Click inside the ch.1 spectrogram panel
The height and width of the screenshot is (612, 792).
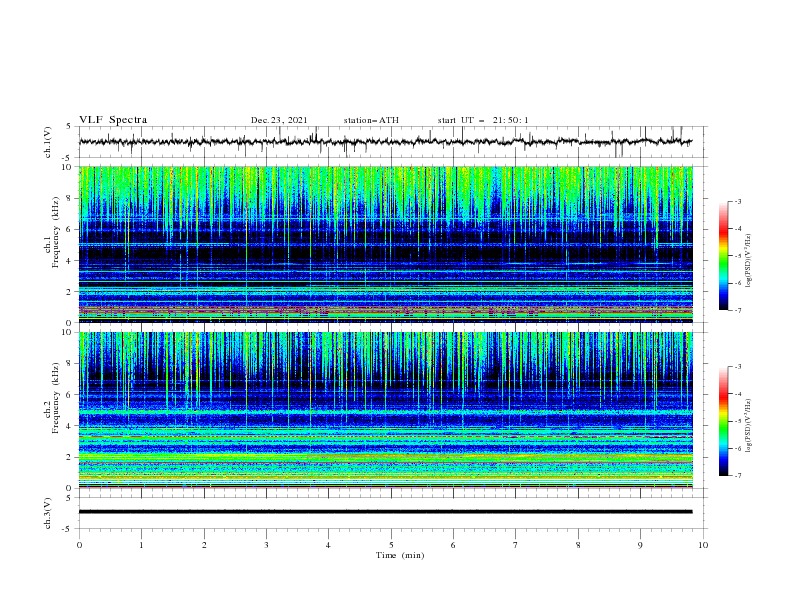point(386,244)
